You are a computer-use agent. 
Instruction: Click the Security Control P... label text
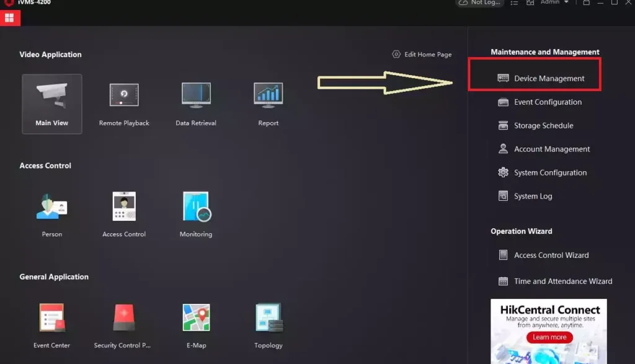click(122, 345)
